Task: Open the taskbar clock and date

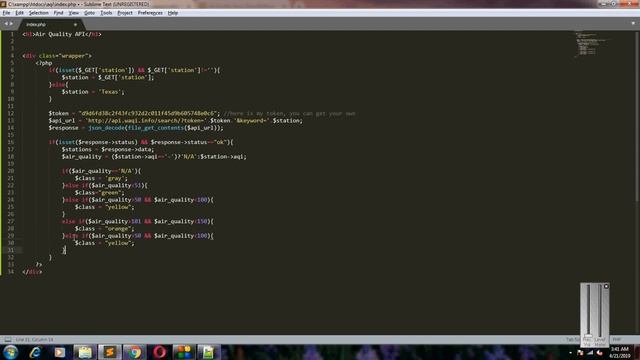Action: pos(619,353)
